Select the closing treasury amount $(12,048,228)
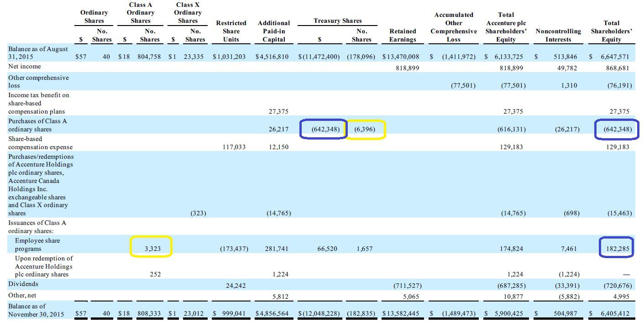Screen dimensions: 644x322 click(x=319, y=314)
